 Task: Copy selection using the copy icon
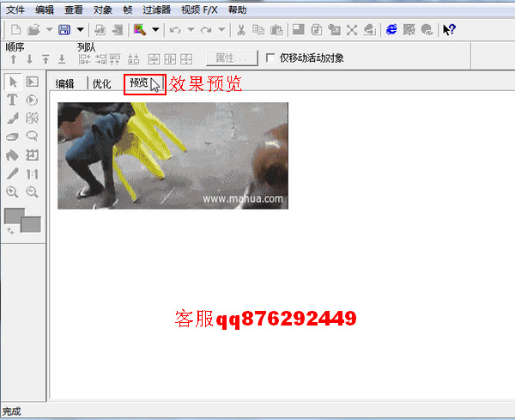coord(258,30)
